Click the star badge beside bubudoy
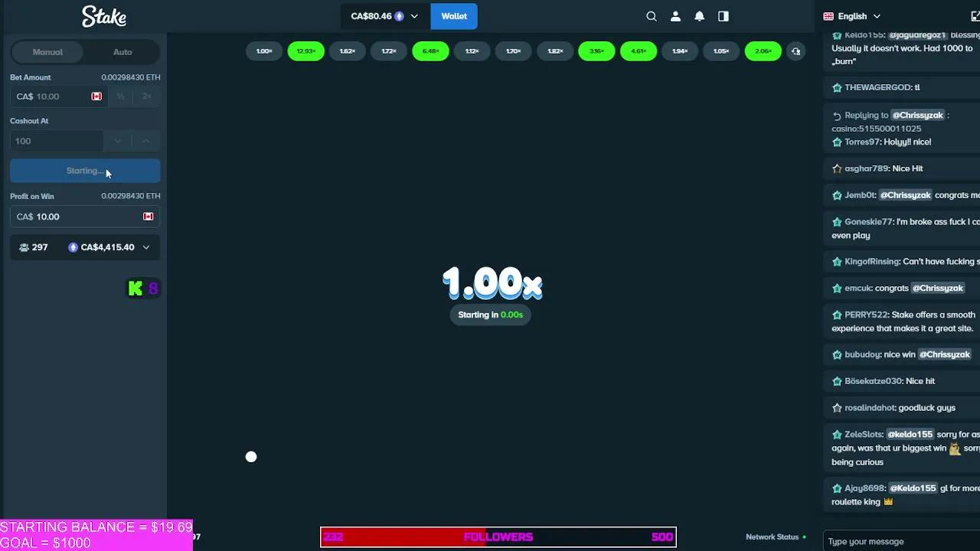Screen dimensions: 980x551 pyautogui.click(x=837, y=355)
